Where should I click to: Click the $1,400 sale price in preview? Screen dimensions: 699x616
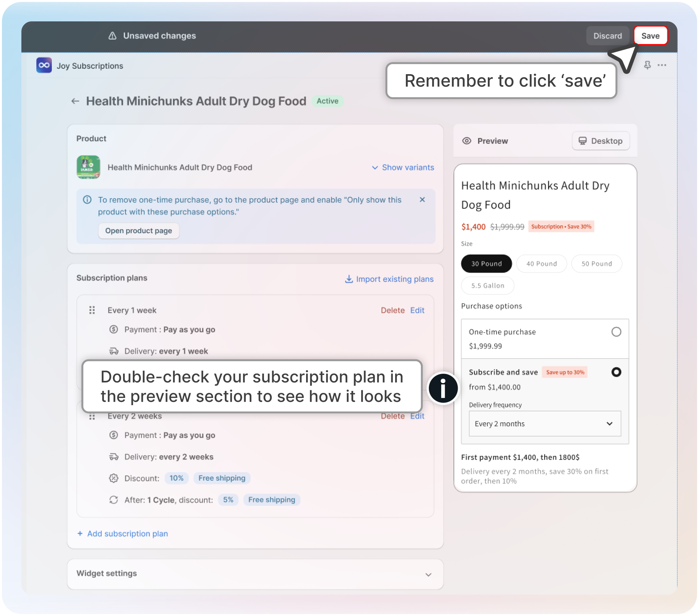click(473, 227)
